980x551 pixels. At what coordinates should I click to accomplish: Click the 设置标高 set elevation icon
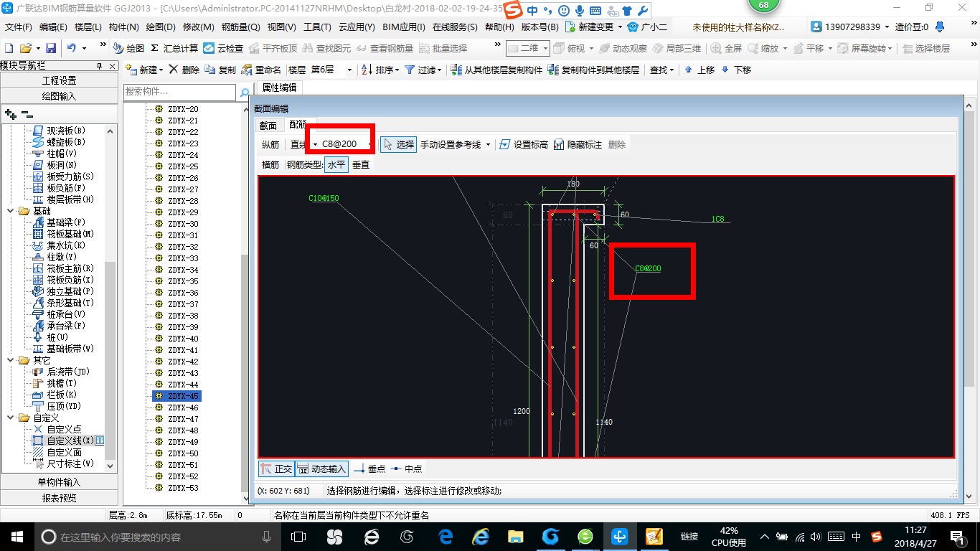pos(504,144)
